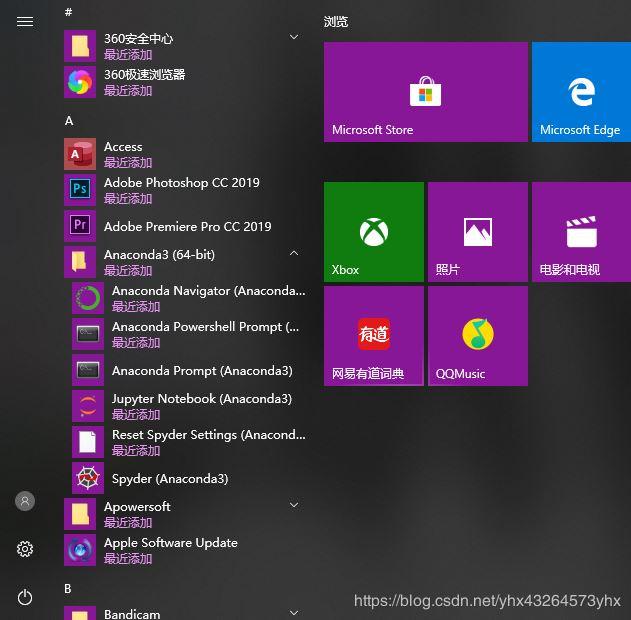The width and height of the screenshot is (631, 620).
Task: Select the Spyder (Anaconda3) entry text
Action: 170,479
